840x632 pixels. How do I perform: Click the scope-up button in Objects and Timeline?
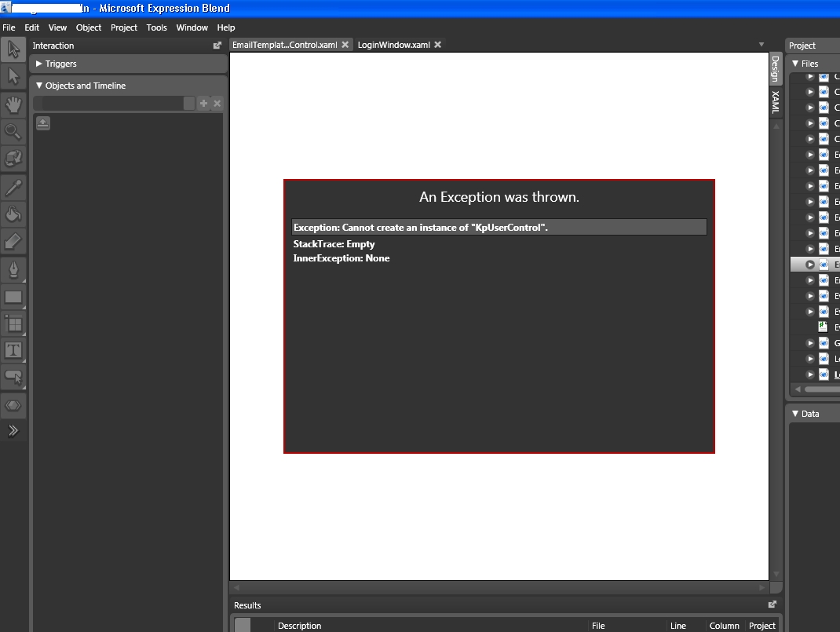tap(43, 124)
